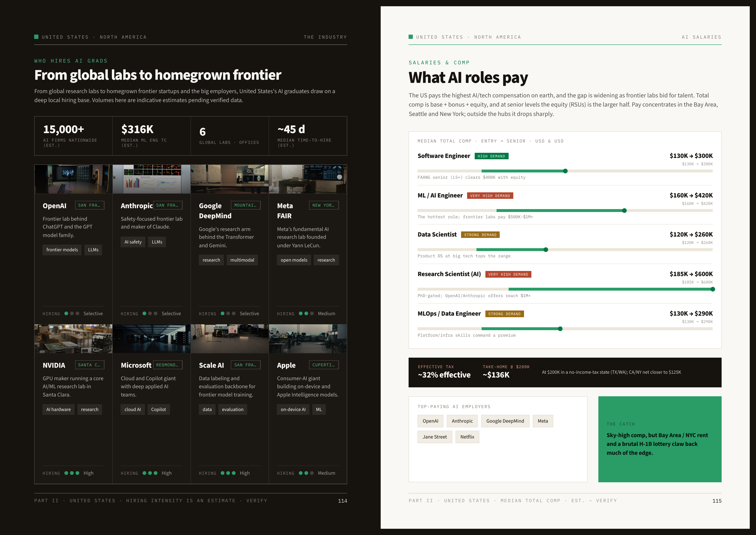Viewport: 756px width, 535px height.
Task: Click the '15,000+' AI firms statistic
Action: pos(64,130)
